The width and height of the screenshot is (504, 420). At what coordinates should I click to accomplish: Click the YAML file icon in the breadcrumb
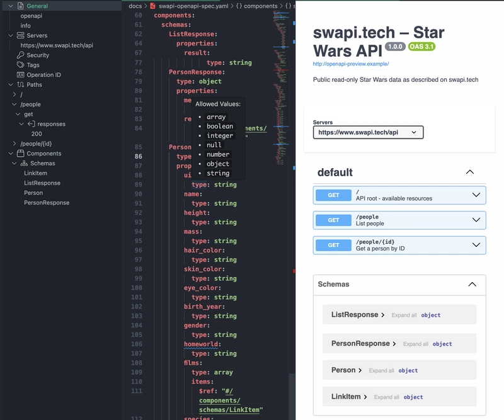(x=153, y=6)
